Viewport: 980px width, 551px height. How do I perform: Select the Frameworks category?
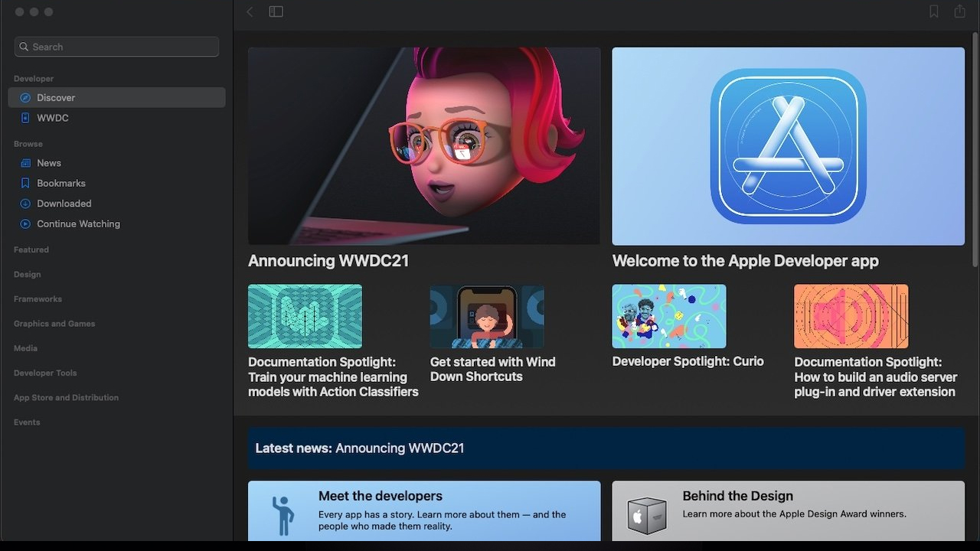pos(38,298)
